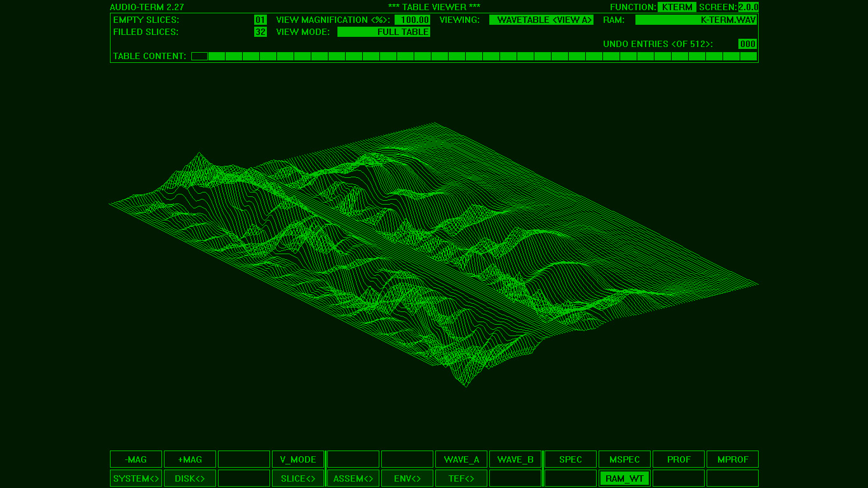Toggle the highlighted RAM_WT button
Viewport: 868px width, 488px height.
[625, 478]
